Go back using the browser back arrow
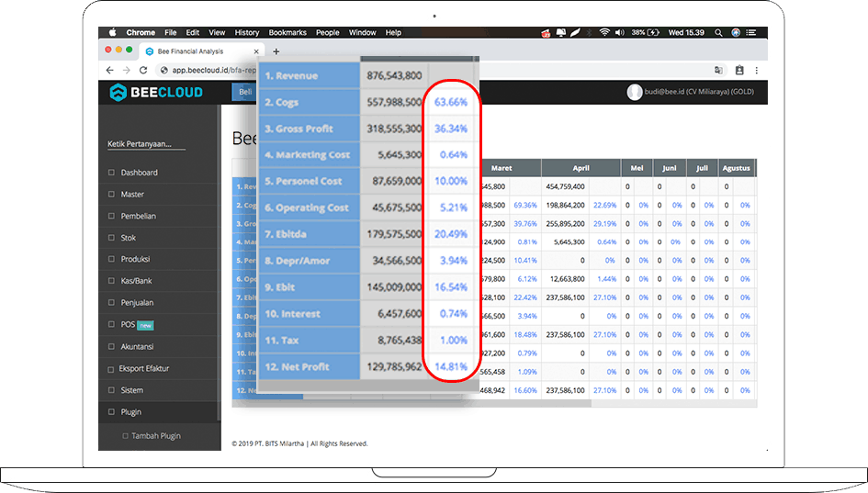The width and height of the screenshot is (868, 493). click(x=110, y=70)
